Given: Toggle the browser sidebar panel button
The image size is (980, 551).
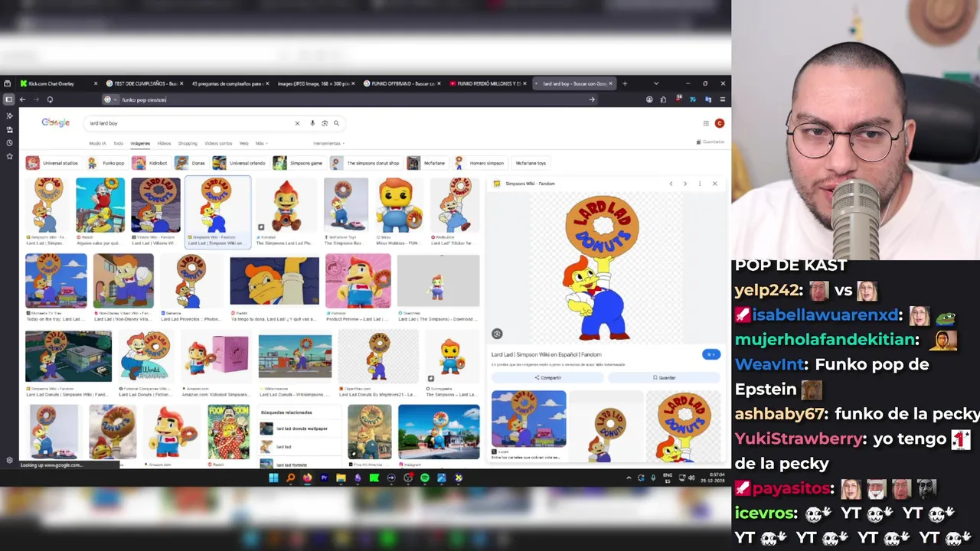Looking at the screenshot, I should click(8, 99).
